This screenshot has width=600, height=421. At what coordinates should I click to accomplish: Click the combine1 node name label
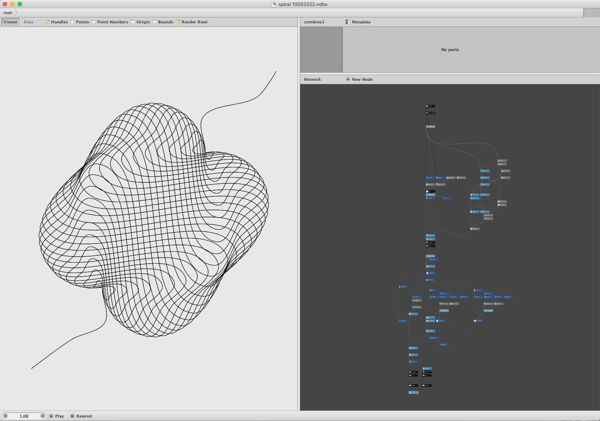point(314,22)
